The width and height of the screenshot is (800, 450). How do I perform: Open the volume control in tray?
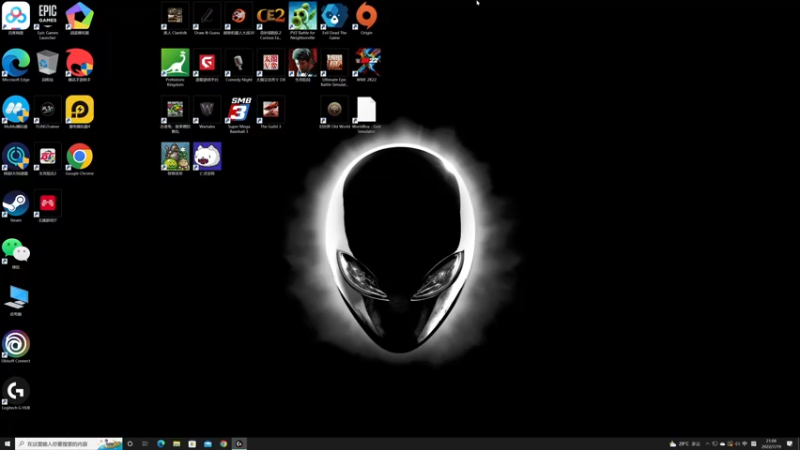(737, 444)
